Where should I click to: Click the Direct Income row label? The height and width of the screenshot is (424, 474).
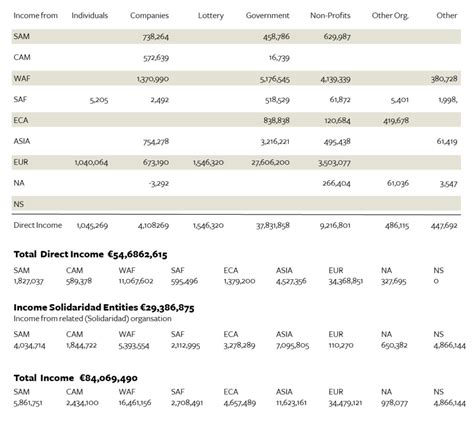pos(38,225)
